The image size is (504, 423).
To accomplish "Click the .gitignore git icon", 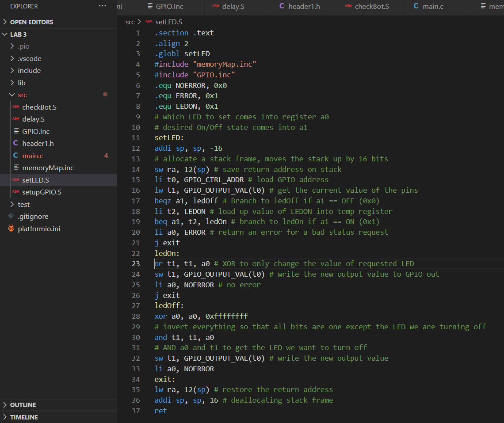I will click(11, 216).
